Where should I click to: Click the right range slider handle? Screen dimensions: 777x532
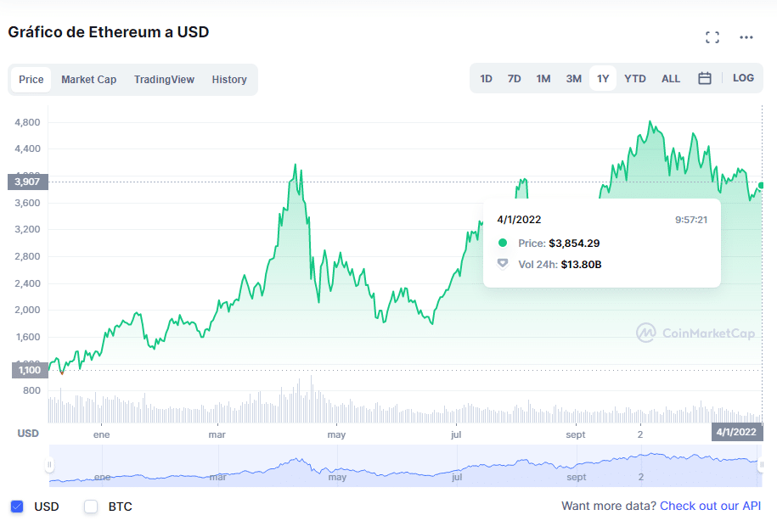(761, 465)
